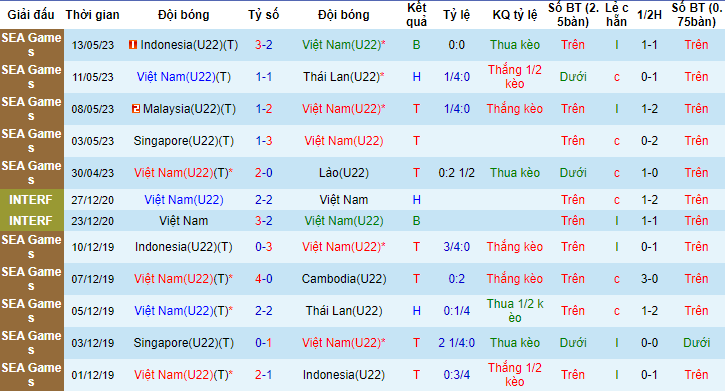Click the red card icon beside Indonesia(U22)
This screenshot has height=391, width=725.
pyautogui.click(x=133, y=45)
